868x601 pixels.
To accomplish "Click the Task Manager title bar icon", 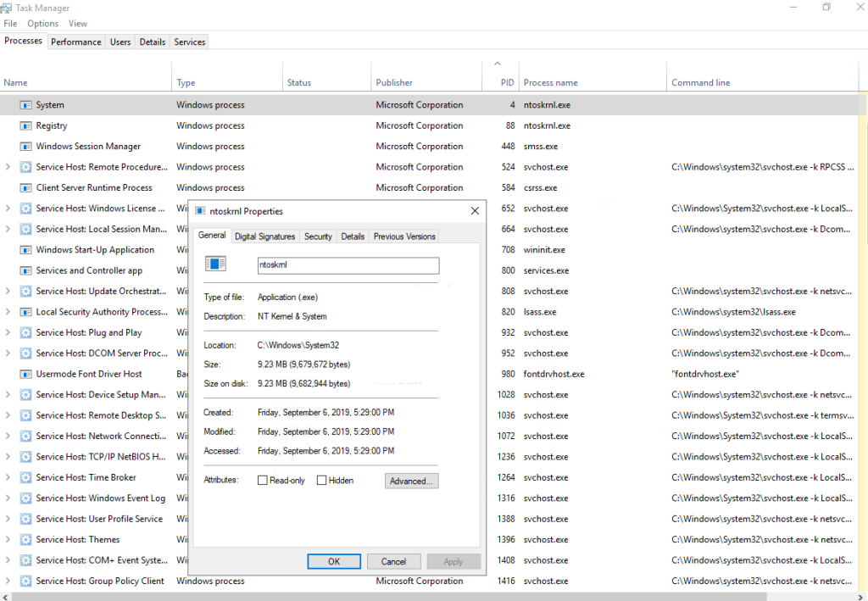I will 8,8.
